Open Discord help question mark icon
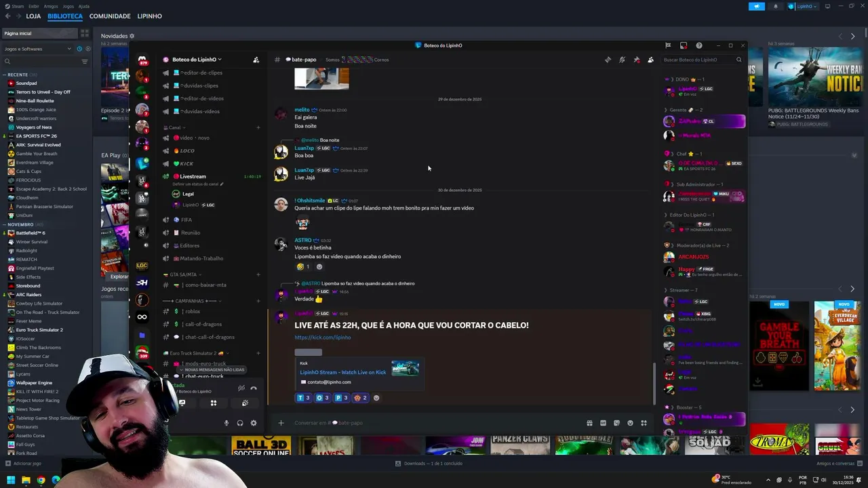868x488 pixels. pyautogui.click(x=699, y=45)
